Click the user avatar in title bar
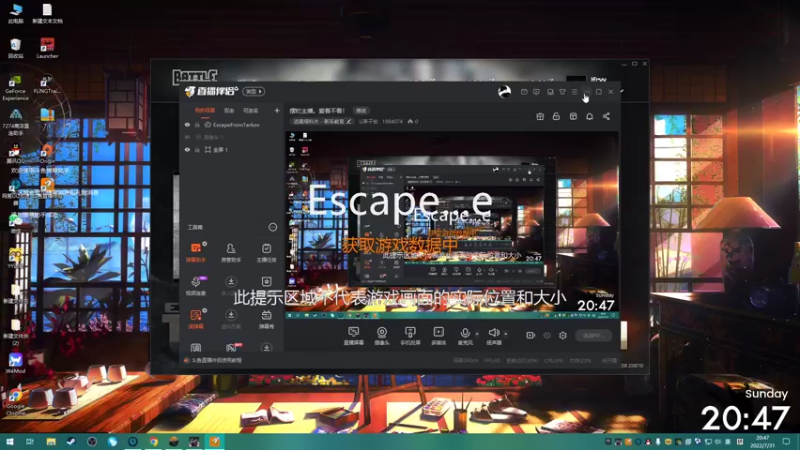 coord(504,92)
